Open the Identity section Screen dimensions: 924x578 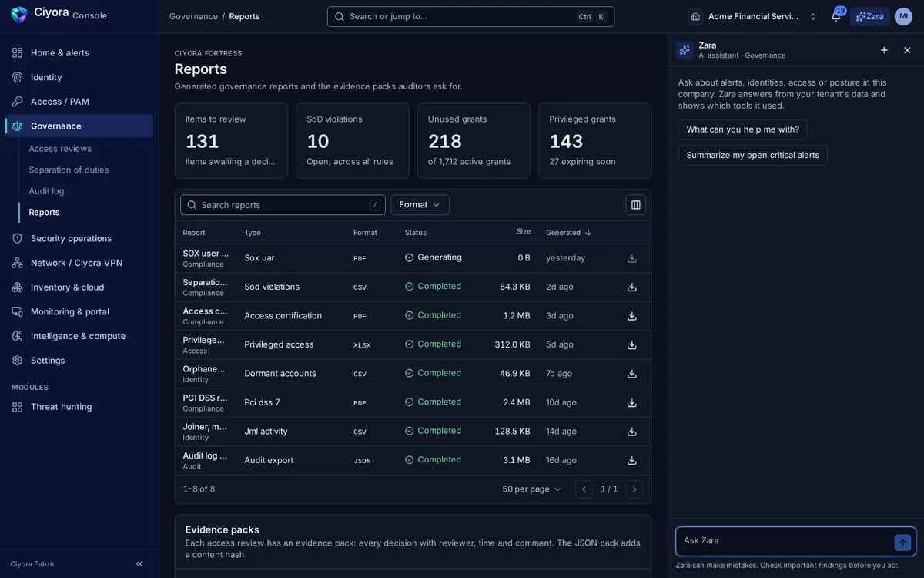(x=79, y=77)
